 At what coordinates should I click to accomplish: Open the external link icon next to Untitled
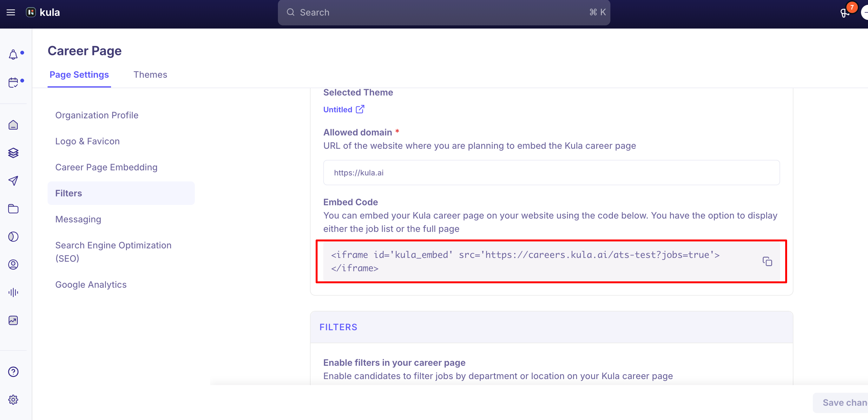tap(360, 109)
